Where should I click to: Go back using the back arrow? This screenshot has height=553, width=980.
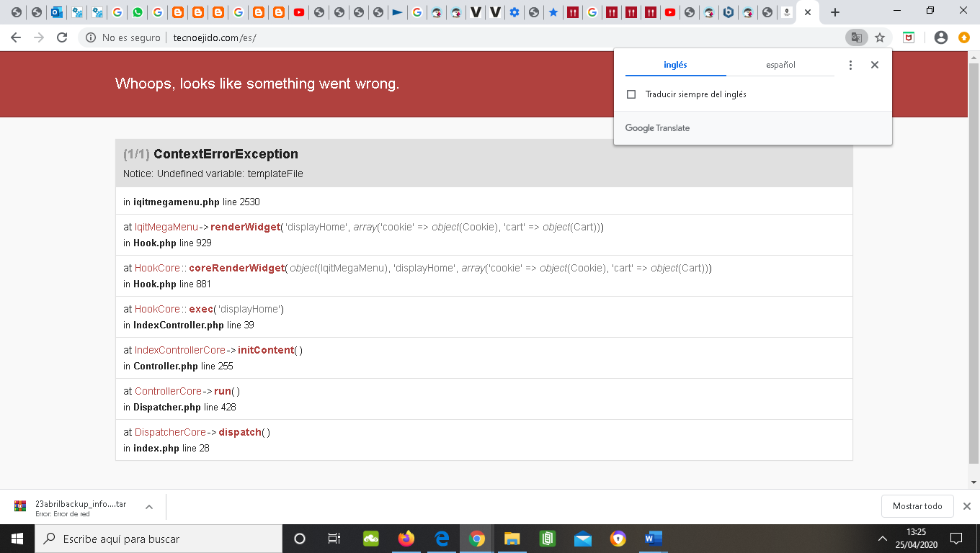pyautogui.click(x=16, y=37)
